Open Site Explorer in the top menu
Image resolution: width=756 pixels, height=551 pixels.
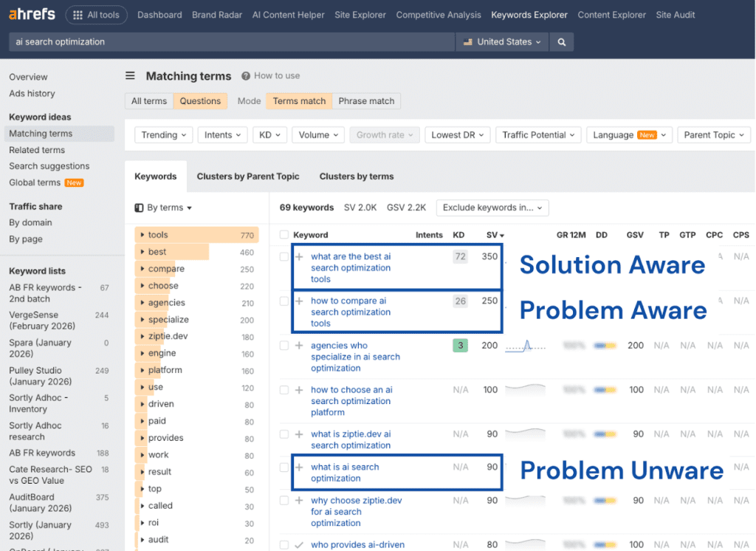360,15
